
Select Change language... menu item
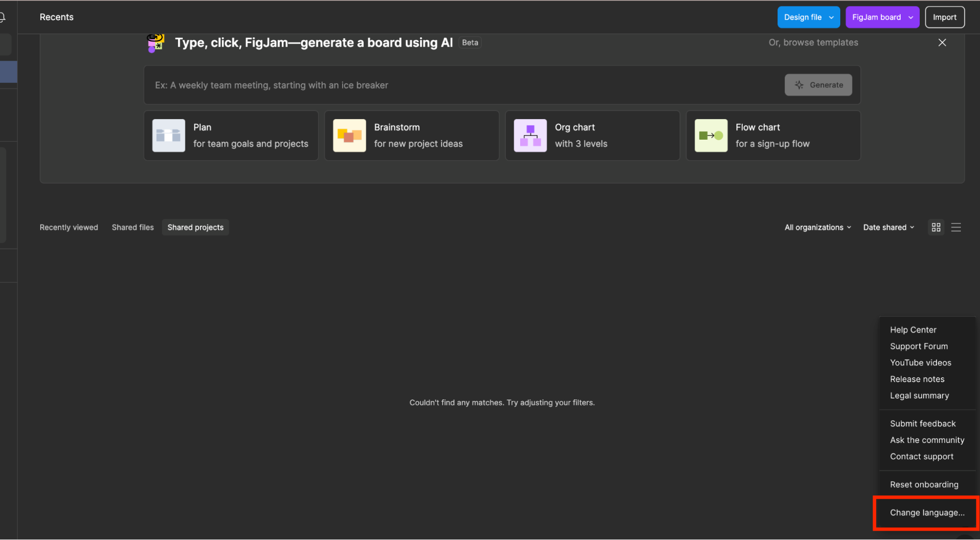(x=927, y=513)
